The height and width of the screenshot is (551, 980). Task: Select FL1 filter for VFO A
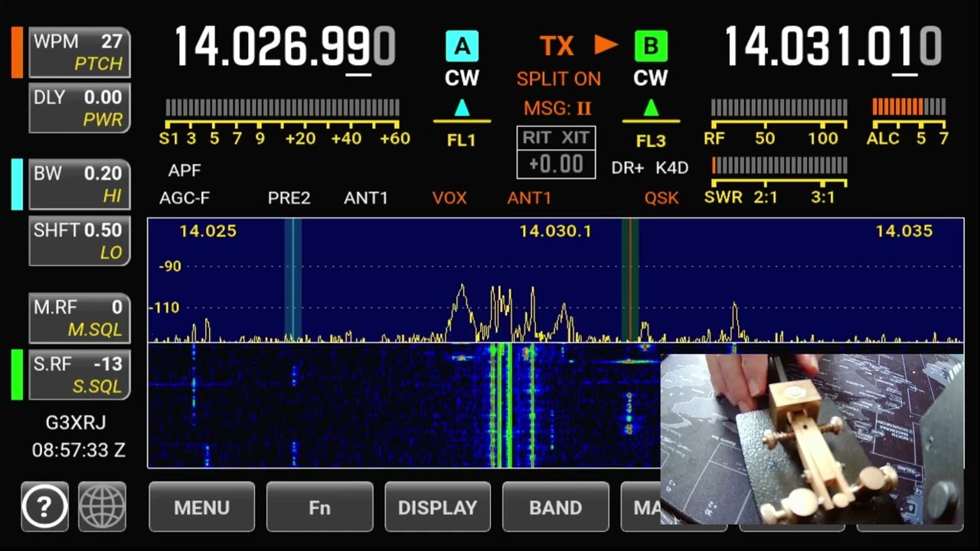[x=462, y=140]
